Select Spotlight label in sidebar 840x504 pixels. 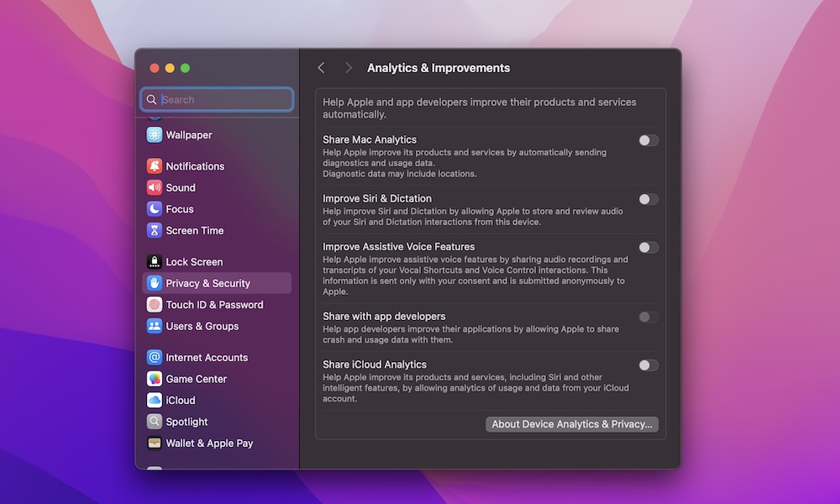tap(186, 422)
